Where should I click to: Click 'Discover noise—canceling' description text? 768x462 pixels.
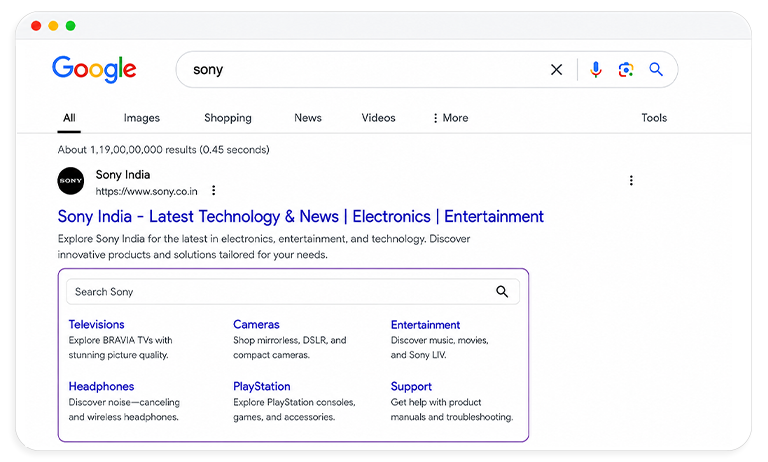point(124,402)
